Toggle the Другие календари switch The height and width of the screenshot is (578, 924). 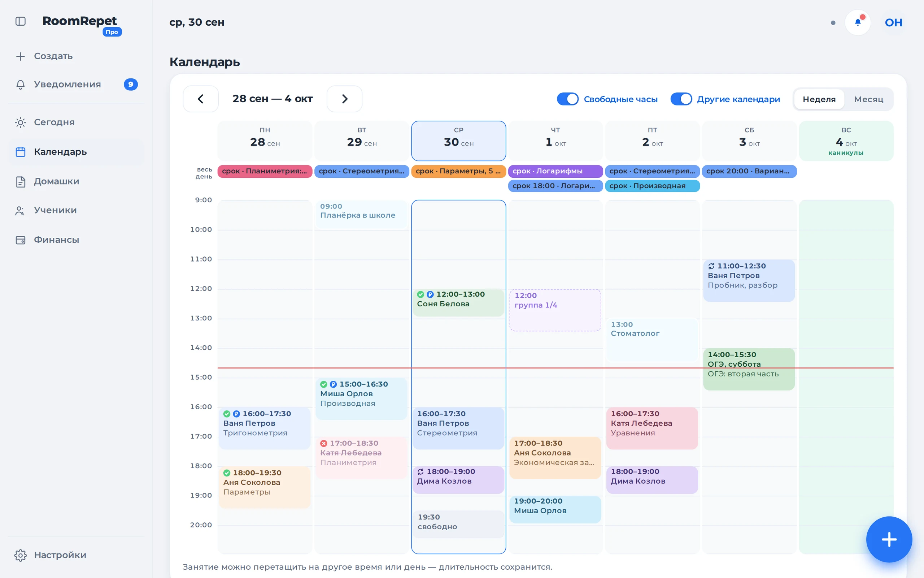coord(681,99)
